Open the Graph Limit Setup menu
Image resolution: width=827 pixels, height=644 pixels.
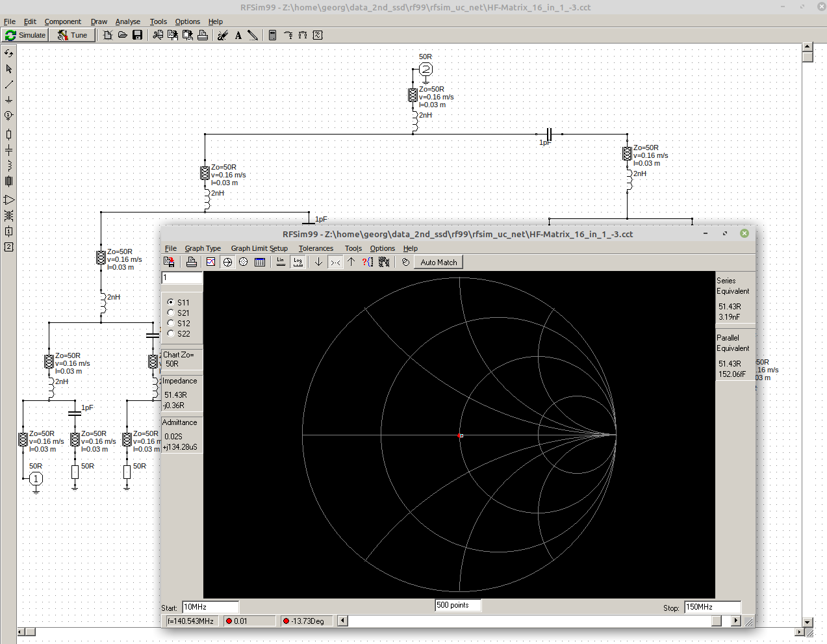(259, 248)
